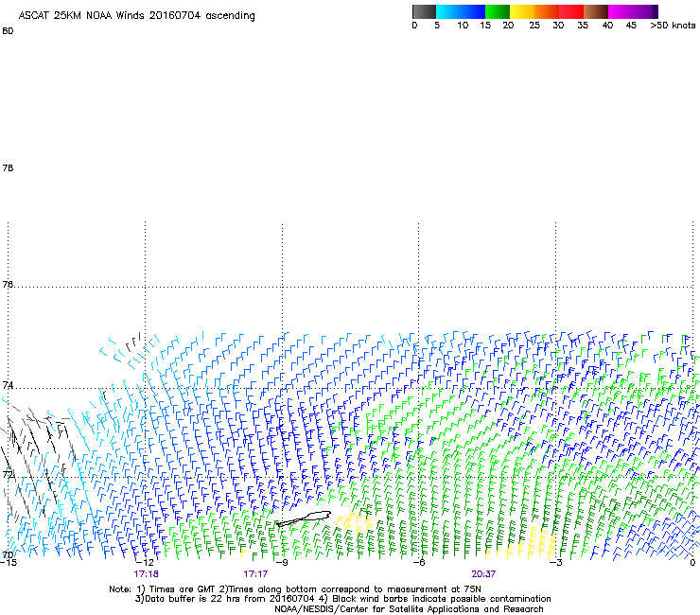Click the -3 longitude axis label
700x615 pixels.
coord(556,563)
